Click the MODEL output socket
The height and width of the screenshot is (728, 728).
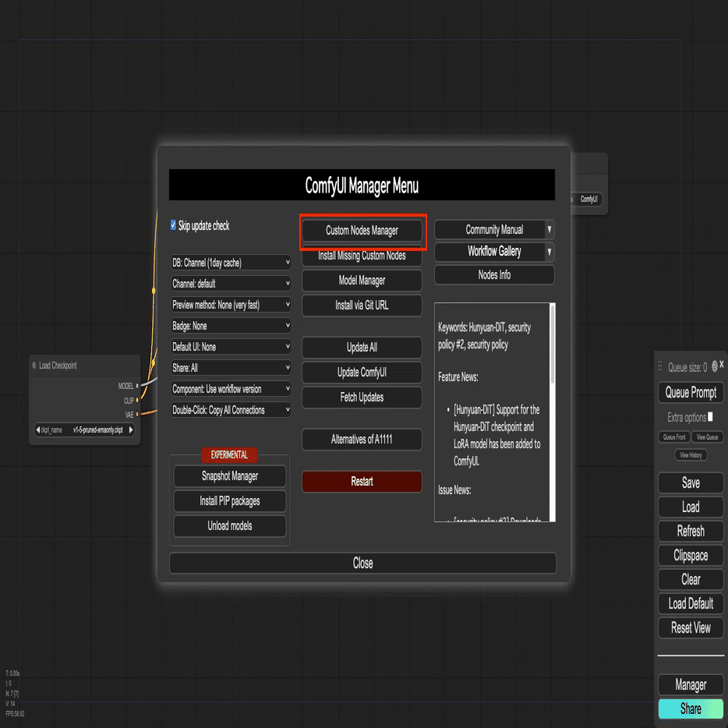(137, 386)
